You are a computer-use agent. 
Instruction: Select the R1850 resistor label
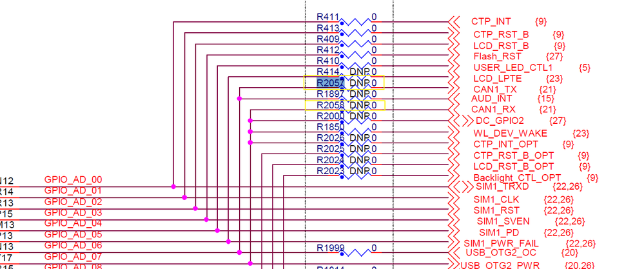click(x=330, y=127)
